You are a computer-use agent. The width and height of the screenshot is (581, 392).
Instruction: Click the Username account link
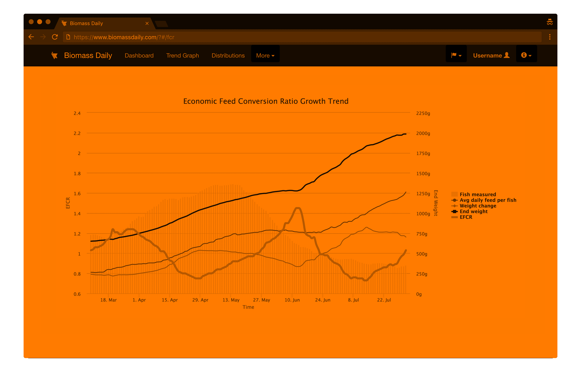tap(491, 55)
